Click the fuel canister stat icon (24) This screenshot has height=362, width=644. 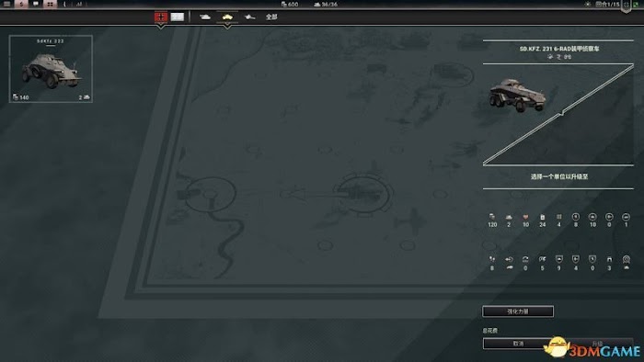[x=542, y=217]
